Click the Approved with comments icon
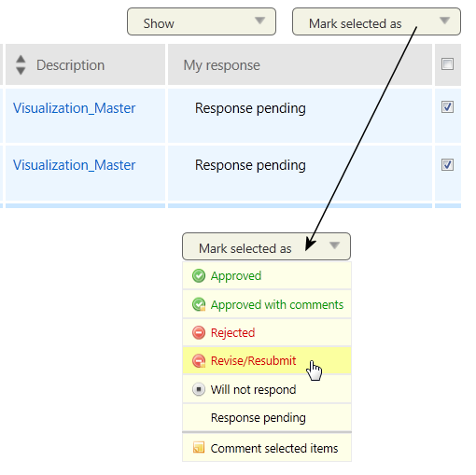 pyautogui.click(x=199, y=304)
